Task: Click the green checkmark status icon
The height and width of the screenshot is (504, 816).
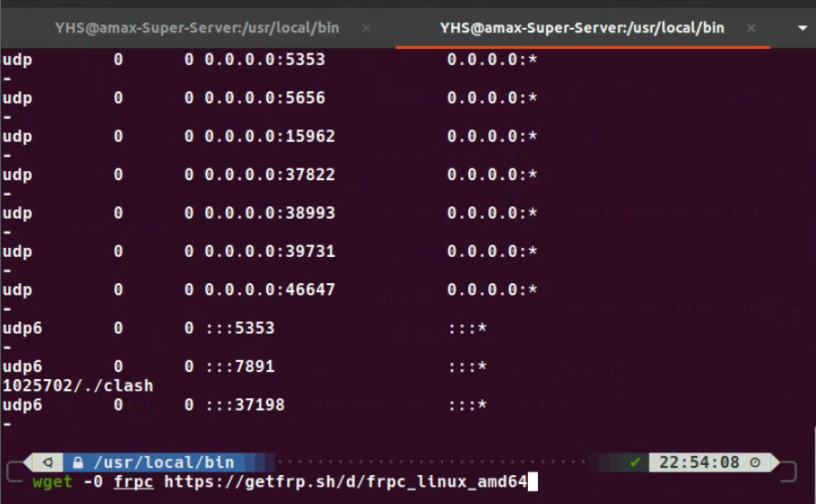Action: click(636, 462)
